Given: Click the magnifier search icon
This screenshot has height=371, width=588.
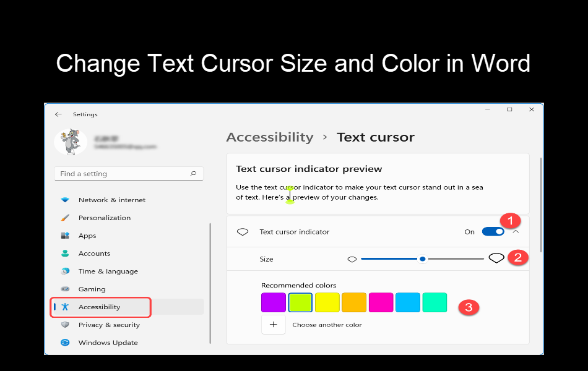Looking at the screenshot, I should click(x=193, y=174).
